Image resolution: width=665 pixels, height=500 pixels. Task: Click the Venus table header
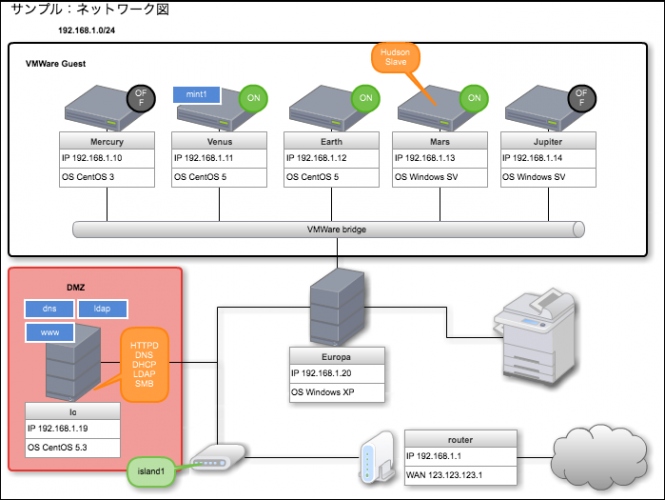[x=219, y=141]
